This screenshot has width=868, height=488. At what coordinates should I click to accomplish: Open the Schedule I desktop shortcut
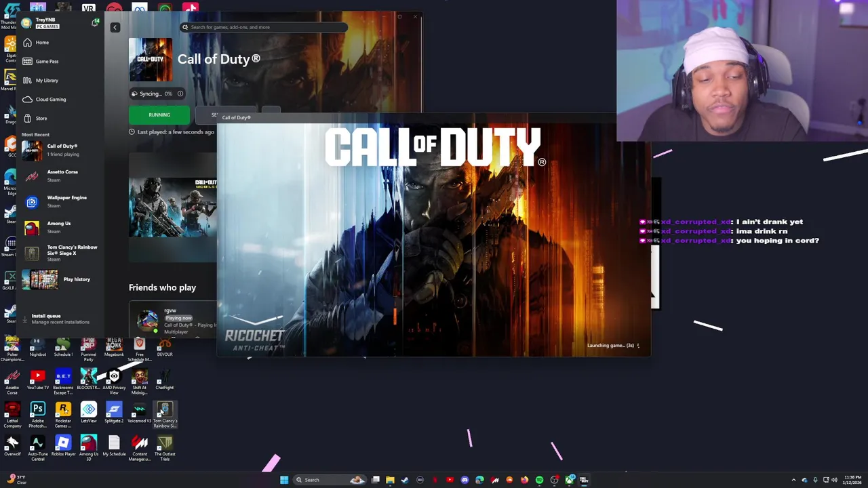[63, 348]
